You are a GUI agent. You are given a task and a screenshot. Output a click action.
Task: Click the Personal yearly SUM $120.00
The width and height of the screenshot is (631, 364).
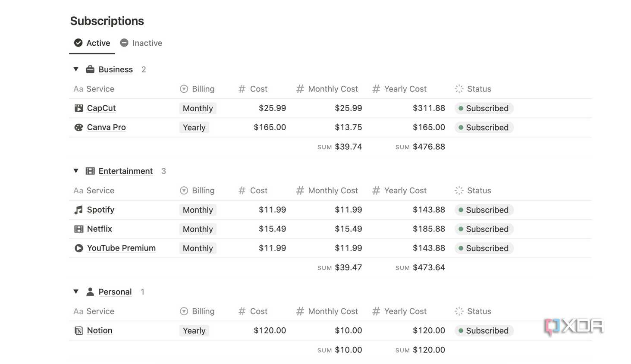tap(420, 350)
